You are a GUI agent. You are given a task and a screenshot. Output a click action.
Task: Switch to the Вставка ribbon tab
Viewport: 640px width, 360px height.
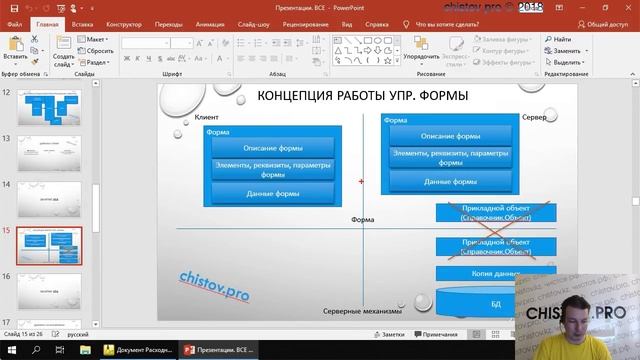click(82, 24)
